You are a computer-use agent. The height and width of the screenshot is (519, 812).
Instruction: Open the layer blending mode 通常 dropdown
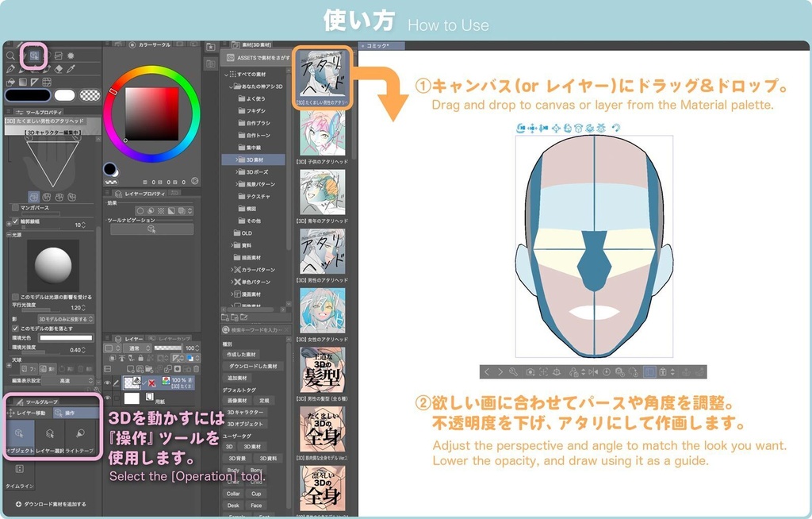tap(137, 348)
